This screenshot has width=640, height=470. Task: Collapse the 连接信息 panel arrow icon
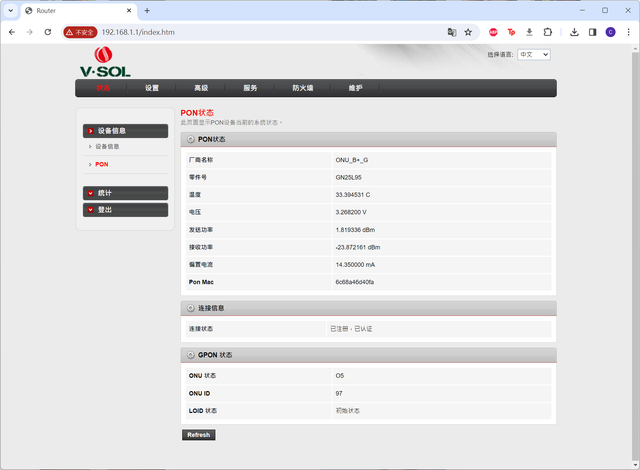pyautogui.click(x=191, y=308)
